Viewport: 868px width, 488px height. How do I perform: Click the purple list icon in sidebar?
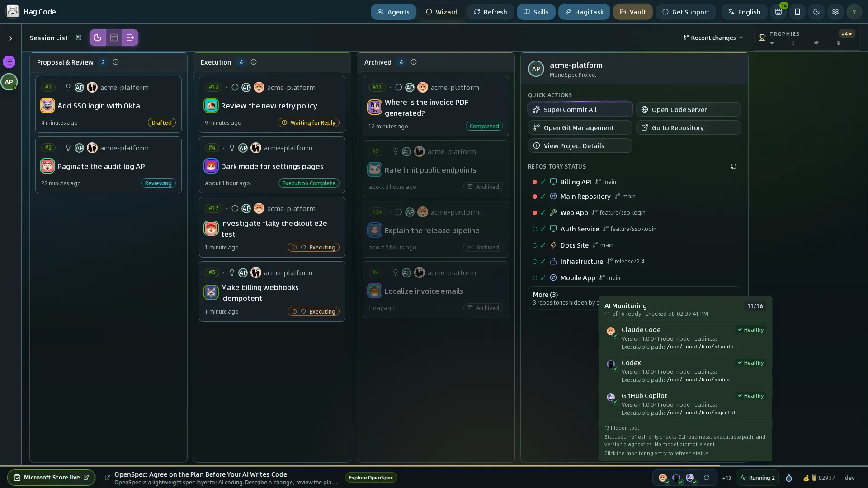pyautogui.click(x=9, y=62)
